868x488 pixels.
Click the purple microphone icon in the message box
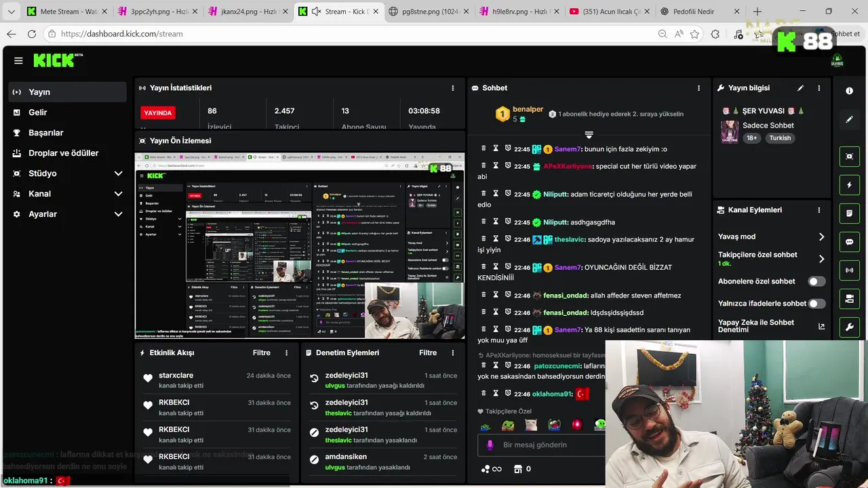pos(490,445)
